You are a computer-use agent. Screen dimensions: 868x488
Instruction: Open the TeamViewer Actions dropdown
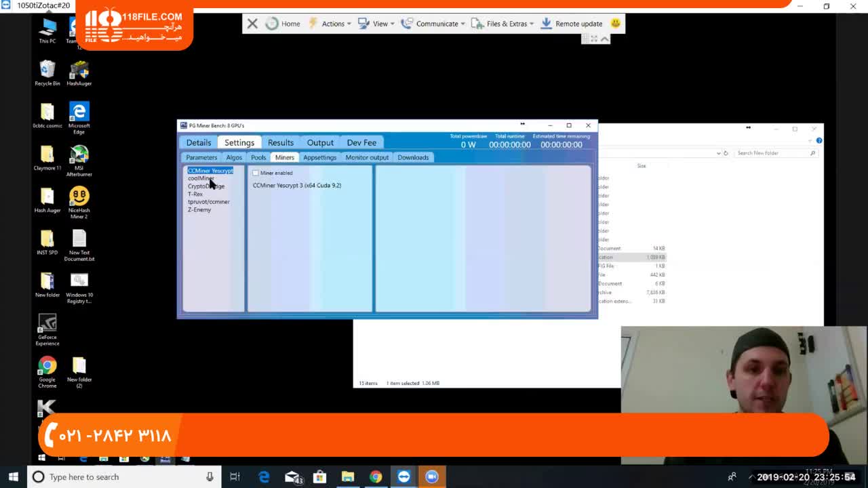330,24
